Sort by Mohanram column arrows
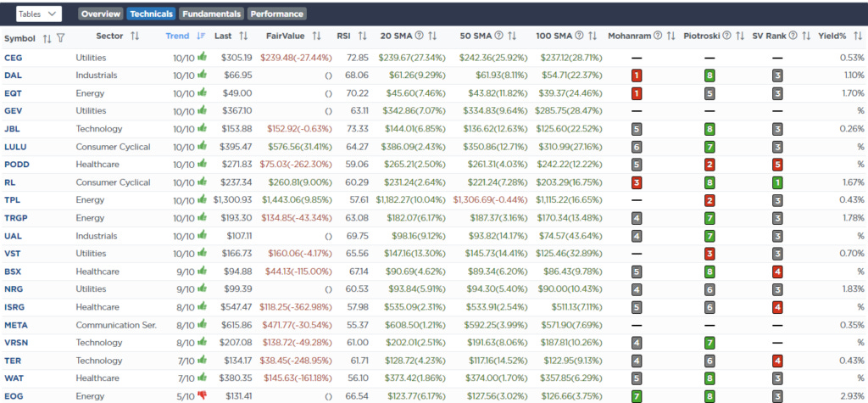Image resolution: width=868 pixels, height=403 pixels. (671, 36)
